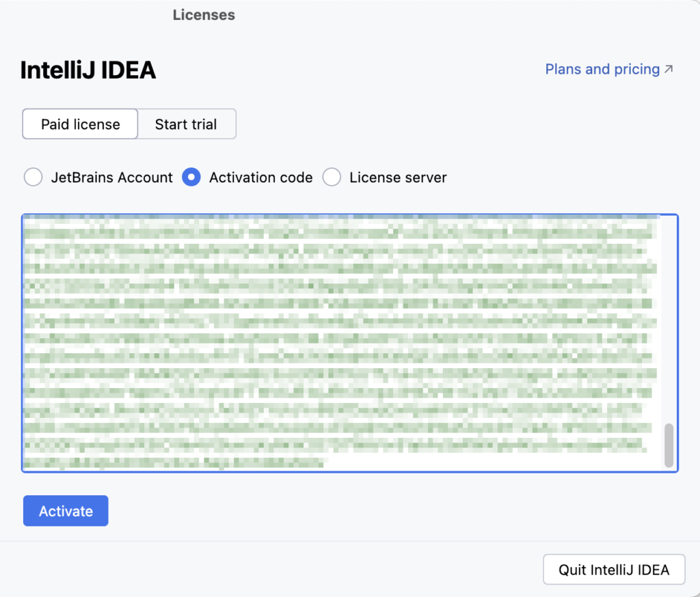
Task: Click the scrollbar thumb in the code field
Action: (x=669, y=445)
